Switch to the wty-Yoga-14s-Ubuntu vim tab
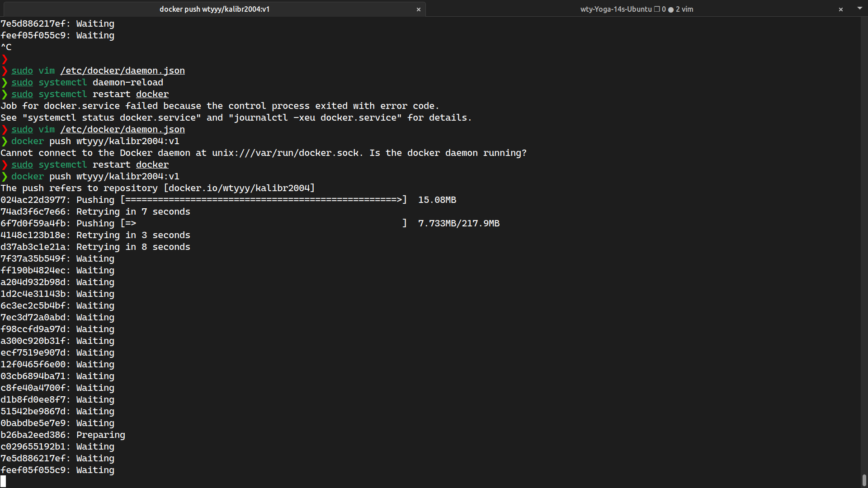The image size is (868, 488). tap(637, 9)
